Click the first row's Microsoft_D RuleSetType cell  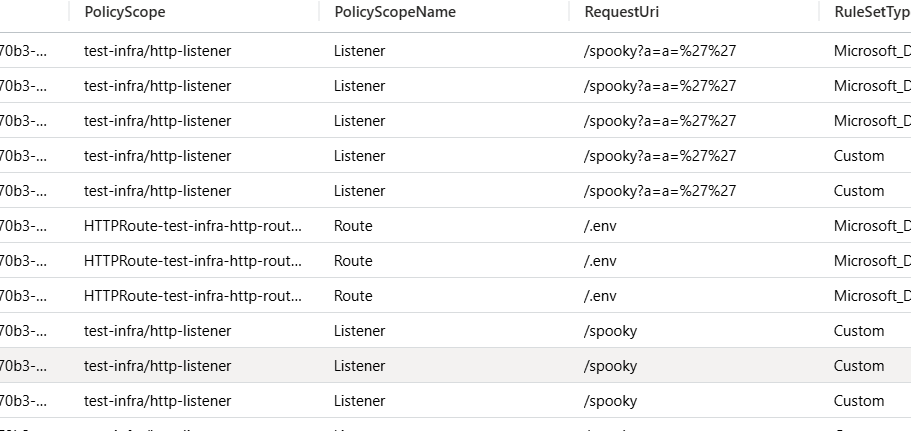(872, 51)
